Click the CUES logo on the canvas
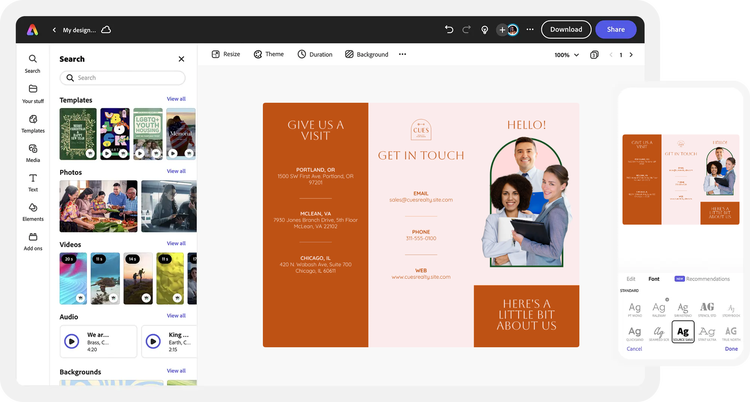750x402 pixels. 421,130
